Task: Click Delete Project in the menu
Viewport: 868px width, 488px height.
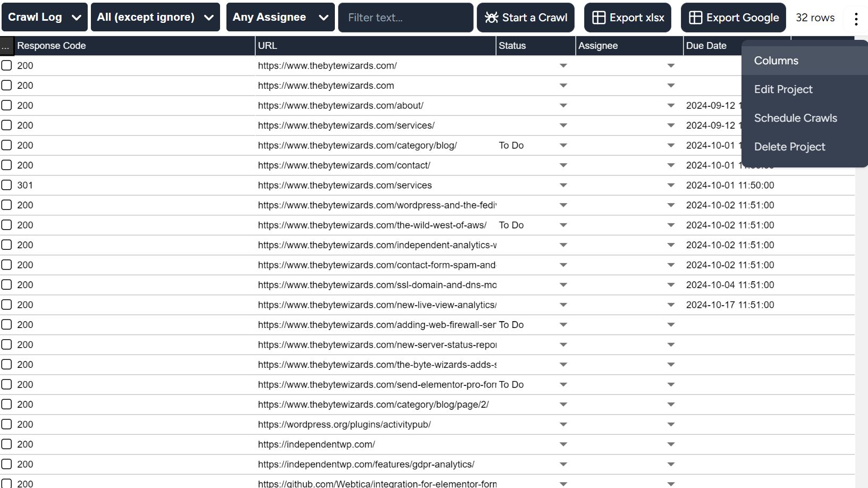Action: click(789, 147)
